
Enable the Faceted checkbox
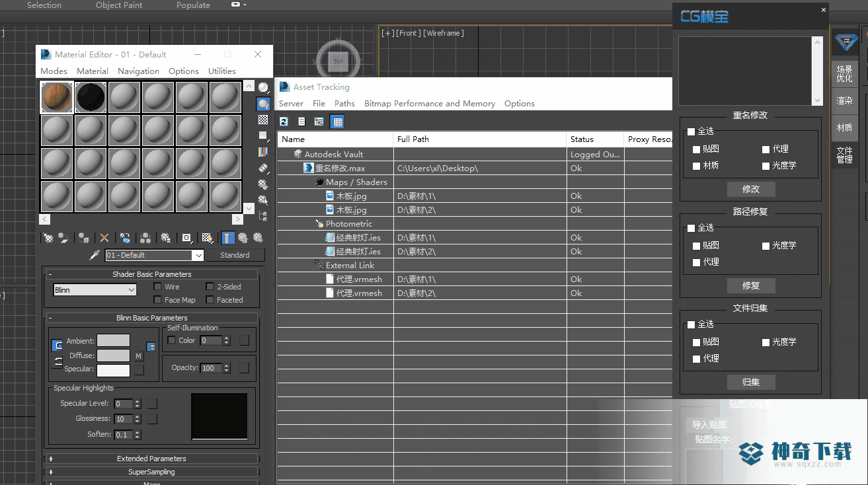[x=210, y=300]
